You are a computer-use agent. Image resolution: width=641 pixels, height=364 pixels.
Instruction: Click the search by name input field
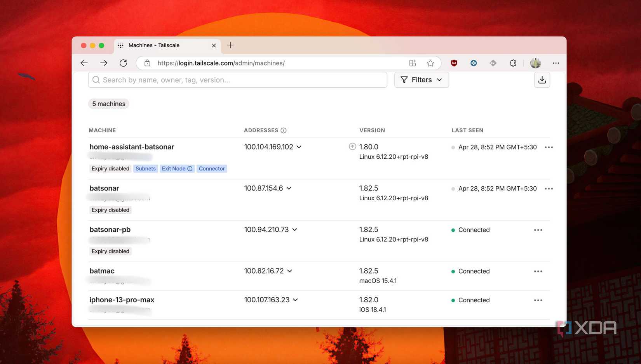(238, 80)
